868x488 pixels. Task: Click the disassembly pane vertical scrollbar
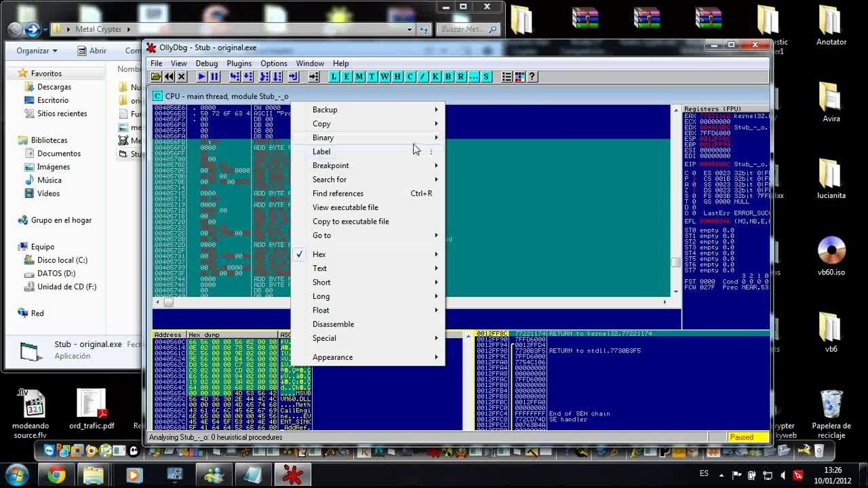coord(675,203)
